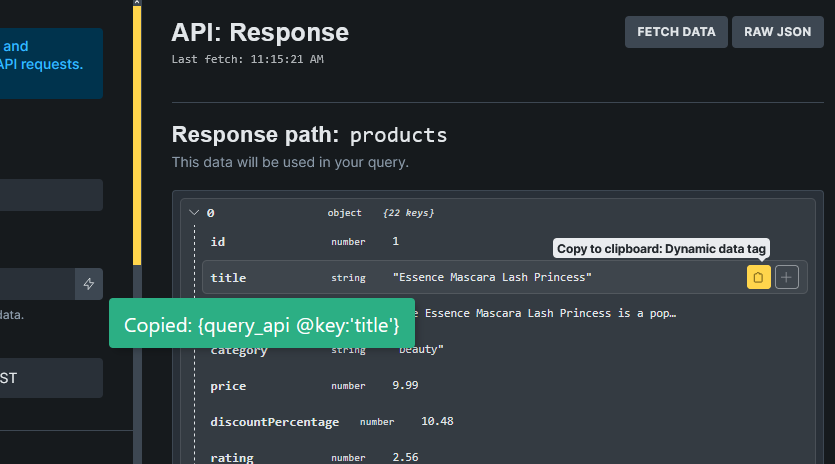Image resolution: width=835 pixels, height=464 pixels.
Task: Click the discountPercentage key
Action: 274,421
